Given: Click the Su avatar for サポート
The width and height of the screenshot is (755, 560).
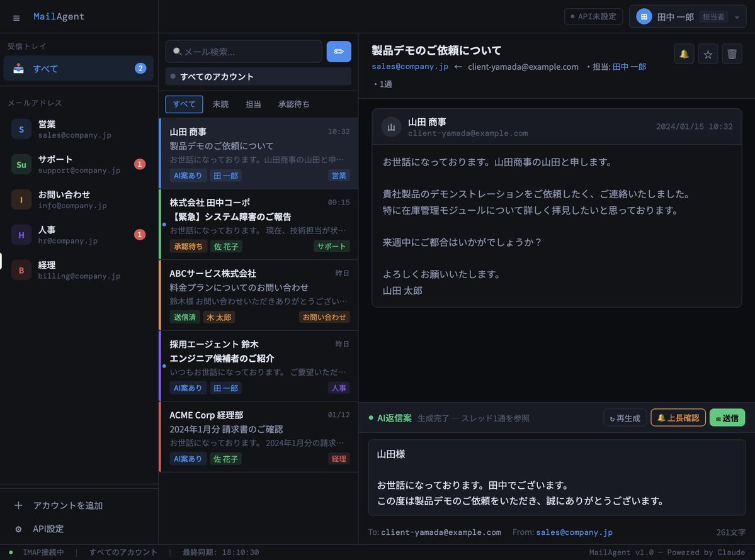Looking at the screenshot, I should [x=21, y=164].
